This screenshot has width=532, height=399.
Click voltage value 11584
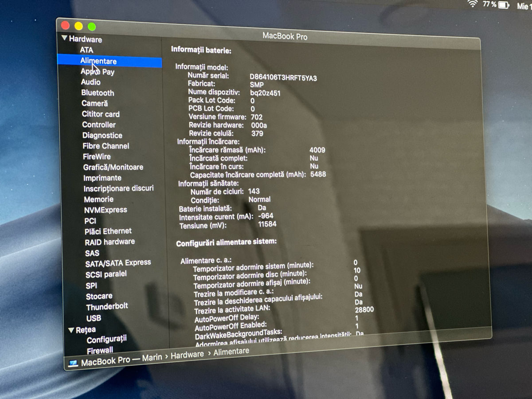pos(267,224)
